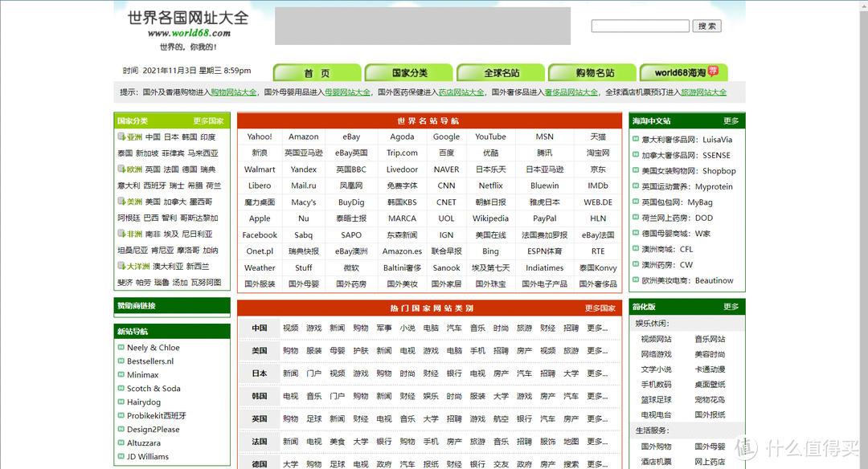Viewport: 868px width, 469px height.
Task: Click the Facebook site link
Action: pos(260,235)
